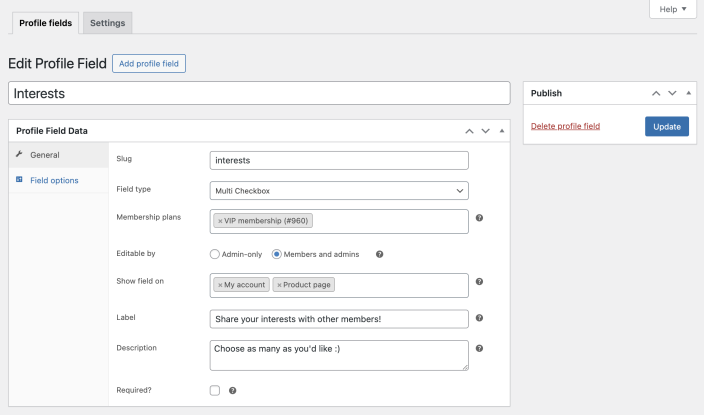The height and width of the screenshot is (415, 704).
Task: Remove the My account tag
Action: click(x=220, y=285)
